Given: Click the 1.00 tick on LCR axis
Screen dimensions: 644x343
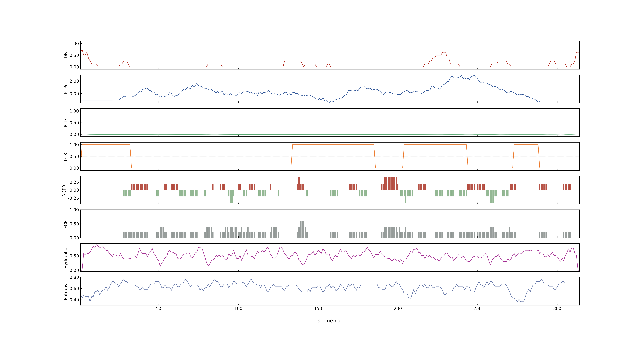Looking at the screenshot, I should [x=74, y=145].
